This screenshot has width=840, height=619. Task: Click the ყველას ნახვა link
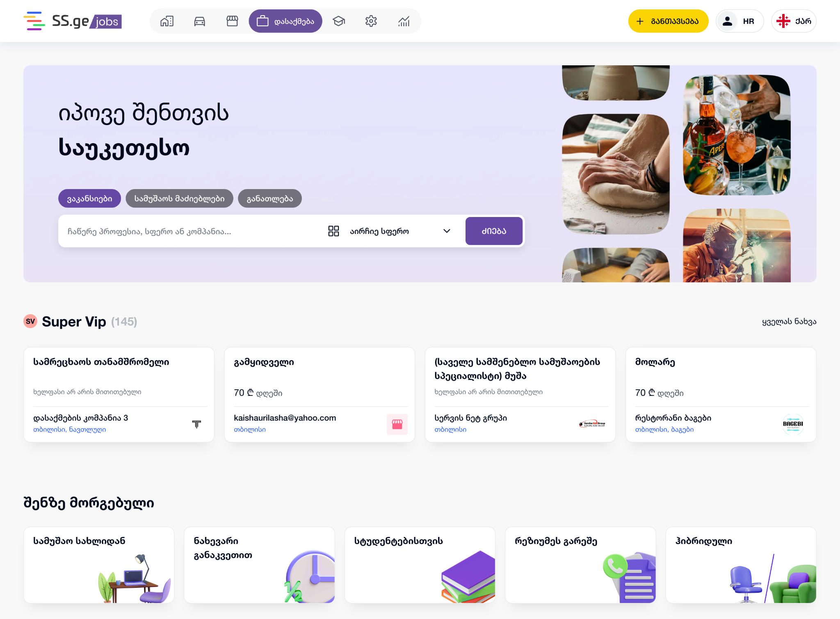tap(789, 322)
